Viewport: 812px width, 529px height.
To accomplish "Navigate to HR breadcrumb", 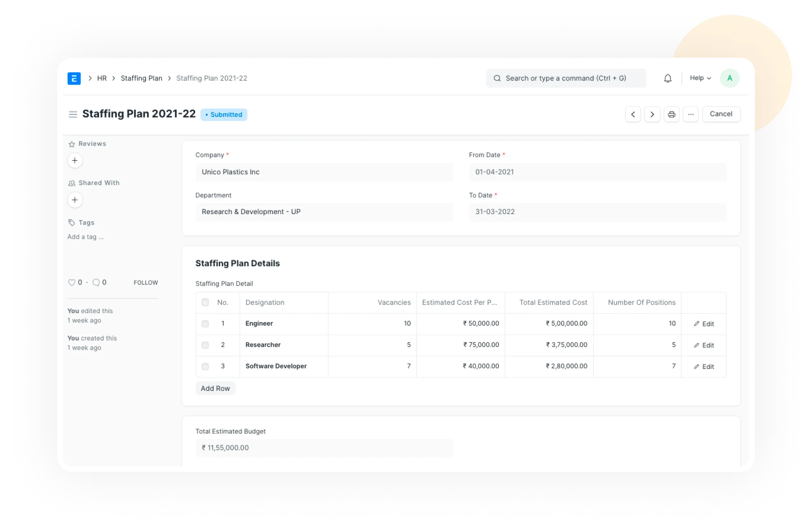I will point(102,78).
